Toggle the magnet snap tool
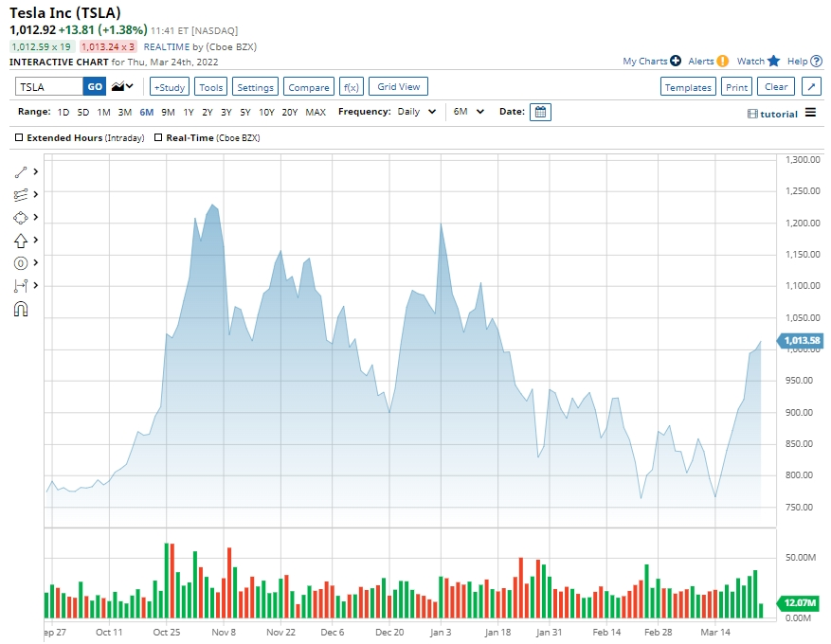Viewport: 831px width, 644px height. point(21,309)
